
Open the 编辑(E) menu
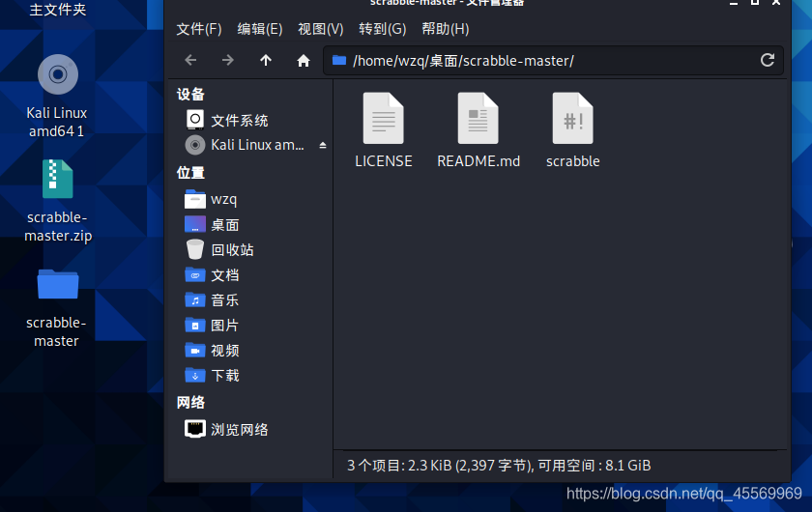point(260,29)
